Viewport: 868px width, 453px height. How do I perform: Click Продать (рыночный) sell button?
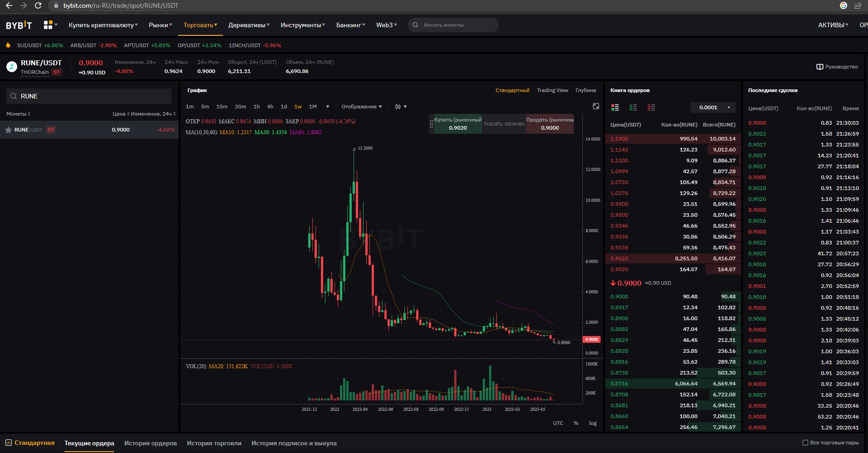(x=550, y=124)
